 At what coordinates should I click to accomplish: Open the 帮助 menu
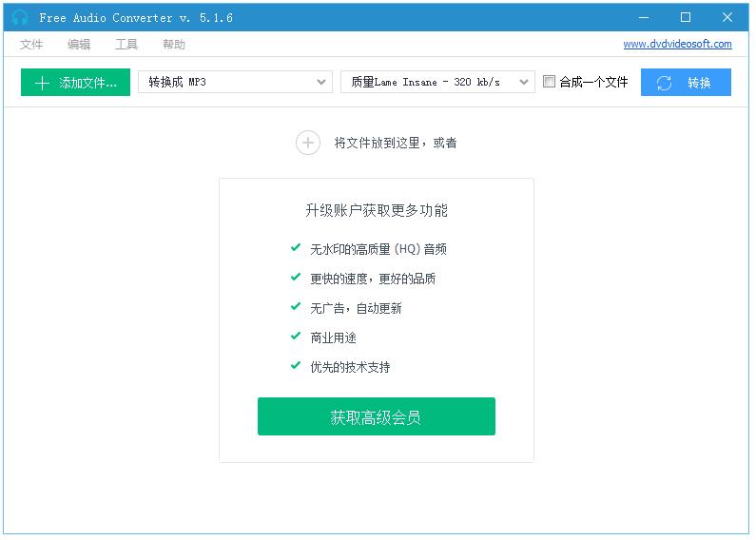174,45
